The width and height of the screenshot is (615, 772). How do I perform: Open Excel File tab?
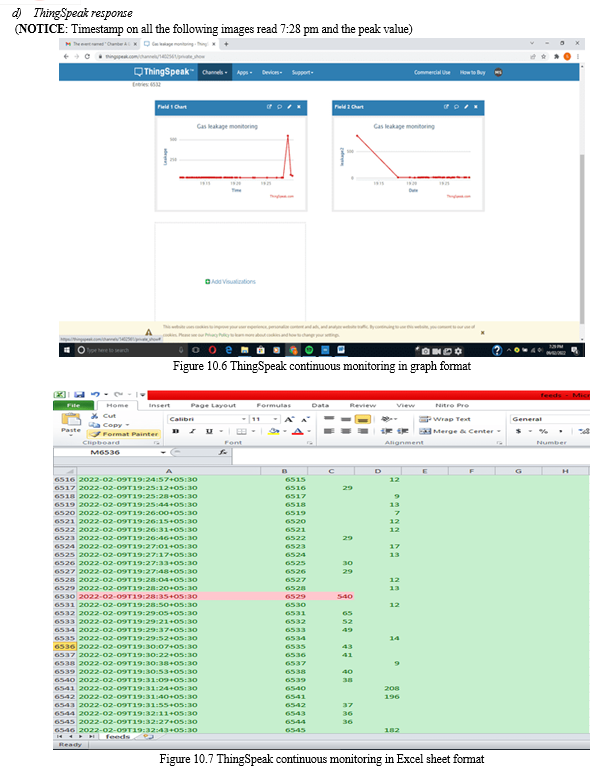tap(73, 405)
